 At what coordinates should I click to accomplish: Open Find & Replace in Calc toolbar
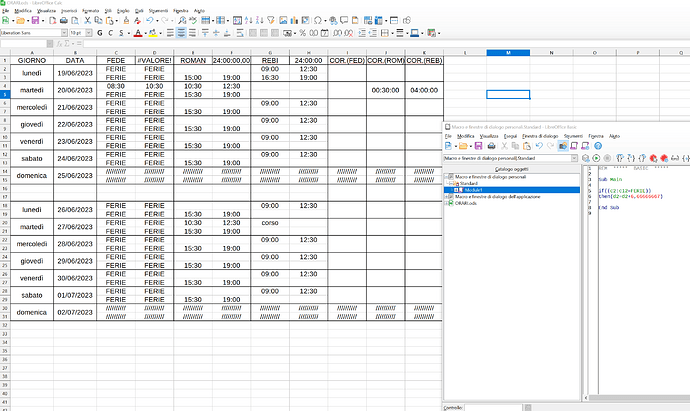point(182,20)
